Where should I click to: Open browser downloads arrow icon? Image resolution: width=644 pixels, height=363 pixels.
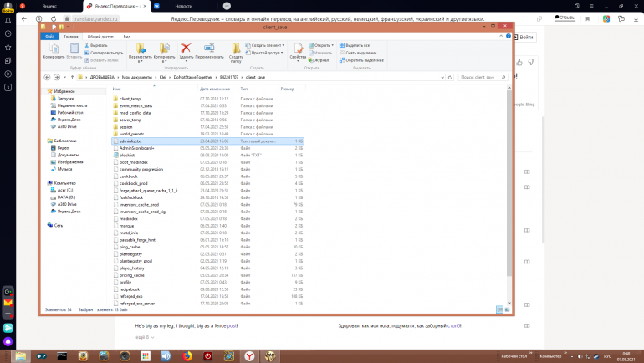[636, 19]
